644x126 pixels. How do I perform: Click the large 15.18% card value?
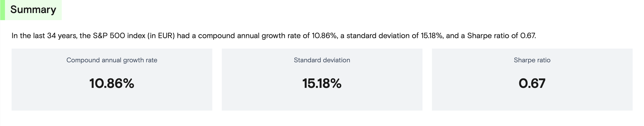(322, 83)
